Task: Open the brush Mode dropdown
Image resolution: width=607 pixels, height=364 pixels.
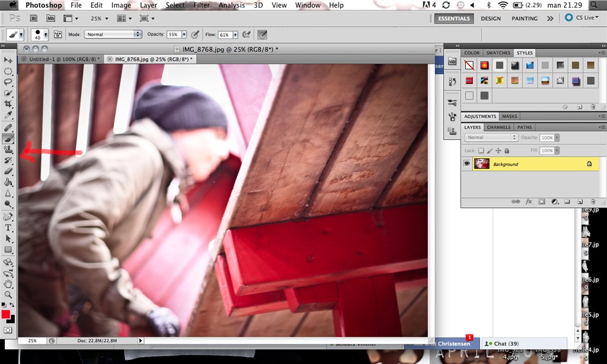Action: tap(113, 34)
